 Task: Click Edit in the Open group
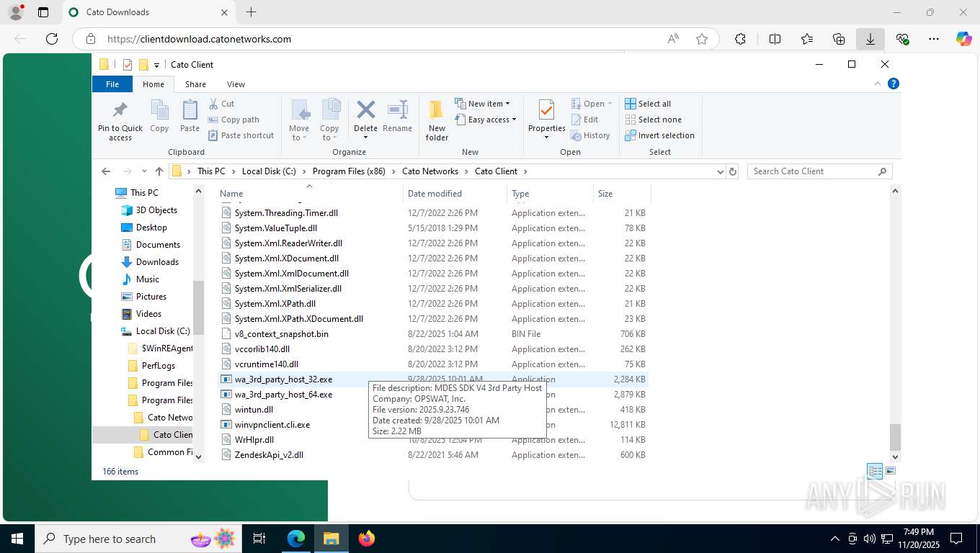click(x=584, y=120)
